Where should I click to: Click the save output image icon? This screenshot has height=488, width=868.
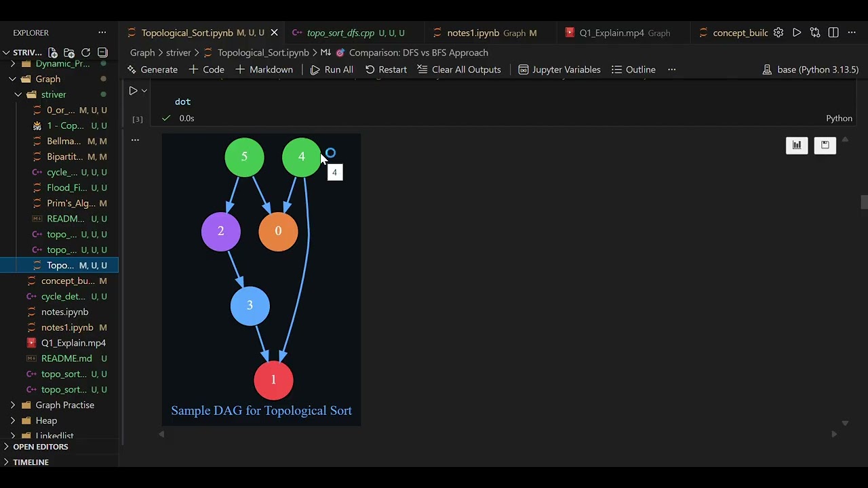click(825, 145)
